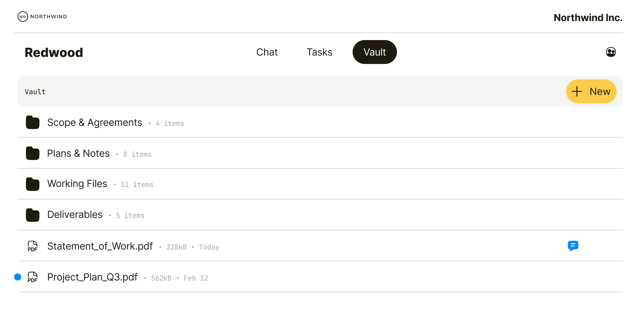This screenshot has width=644, height=336.
Task: Open the comment bubble on Statement_of_Work.pdf
Action: click(573, 246)
